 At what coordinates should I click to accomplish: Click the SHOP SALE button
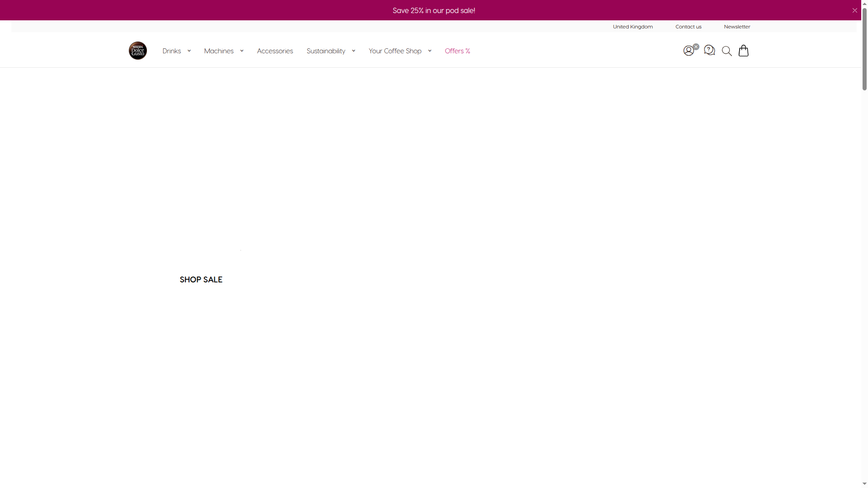click(x=201, y=280)
